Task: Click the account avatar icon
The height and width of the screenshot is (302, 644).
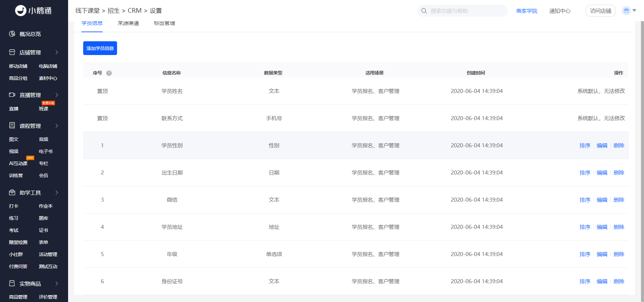Action: [x=626, y=11]
